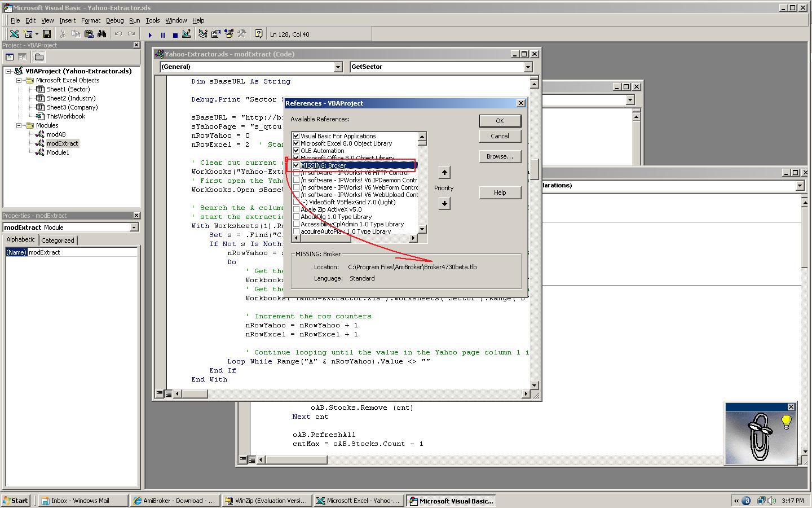Open the GetSector procedure dropdown
Image resolution: width=812 pixels, height=508 pixels.
pyautogui.click(x=528, y=67)
